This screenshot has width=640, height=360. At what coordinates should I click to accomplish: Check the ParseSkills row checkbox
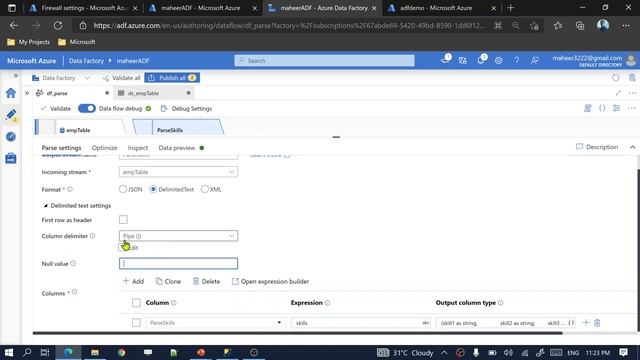click(x=136, y=323)
